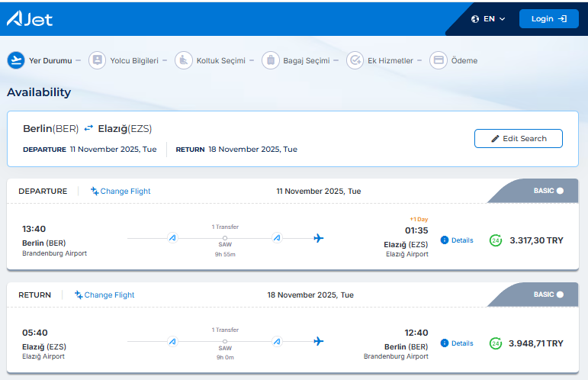
Task: Click the 24-hour icon next to 3.317,30 TRY
Action: pos(496,240)
